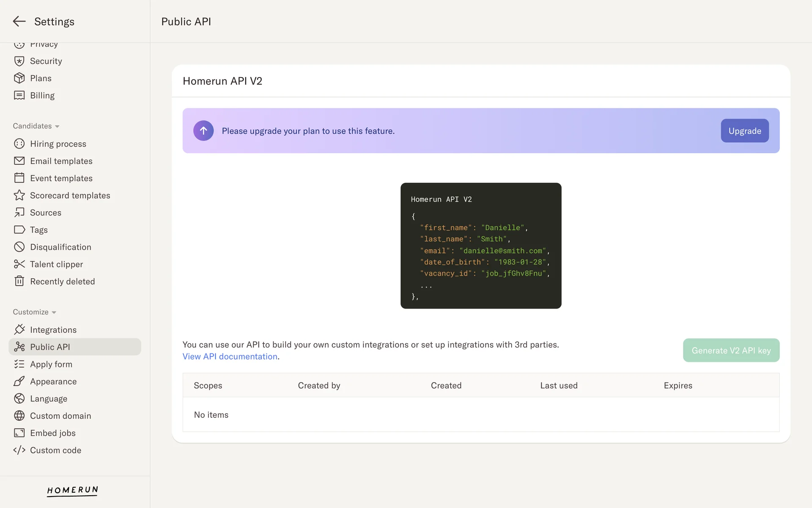Click the Scorecard templates star icon

(19, 195)
